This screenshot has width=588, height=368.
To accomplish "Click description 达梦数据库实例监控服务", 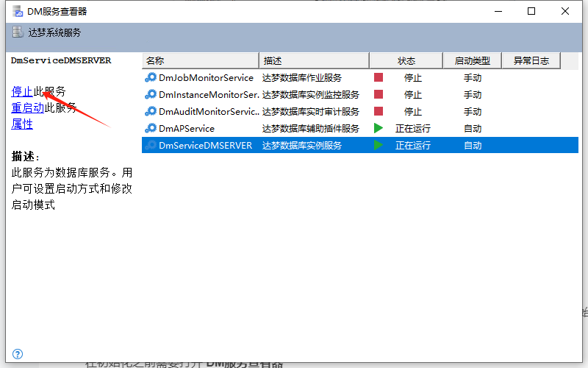I will pos(310,95).
